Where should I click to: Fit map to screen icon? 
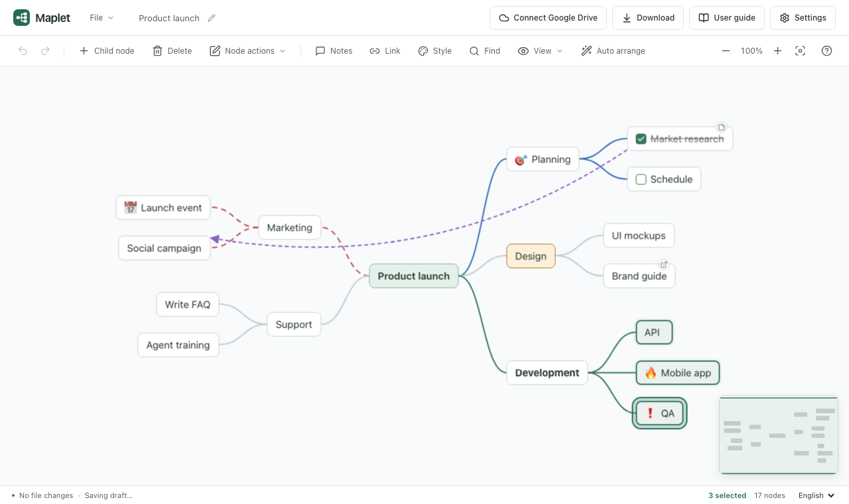click(x=801, y=51)
